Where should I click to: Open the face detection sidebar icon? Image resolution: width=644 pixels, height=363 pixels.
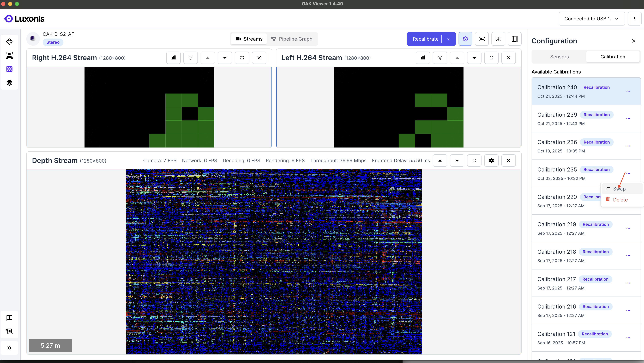[9, 55]
